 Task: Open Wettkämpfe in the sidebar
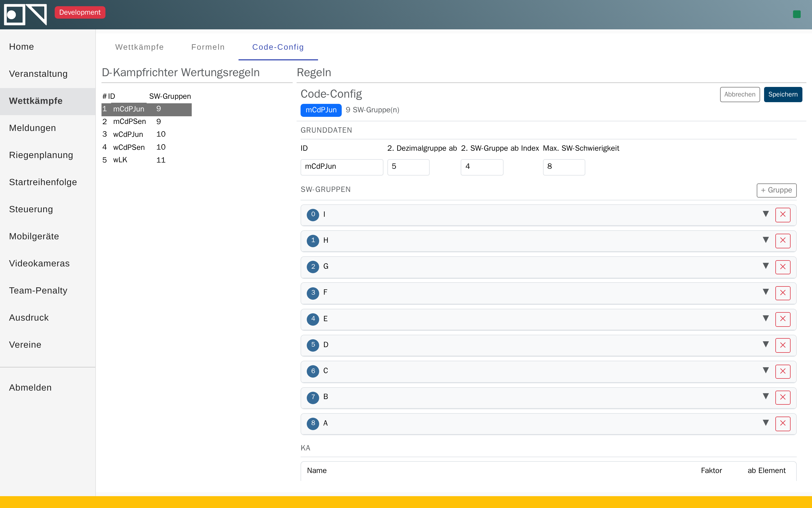48,101
